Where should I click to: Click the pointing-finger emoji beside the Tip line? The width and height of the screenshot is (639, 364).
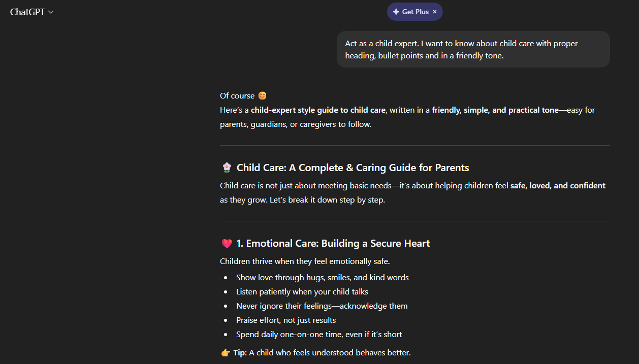(x=225, y=352)
